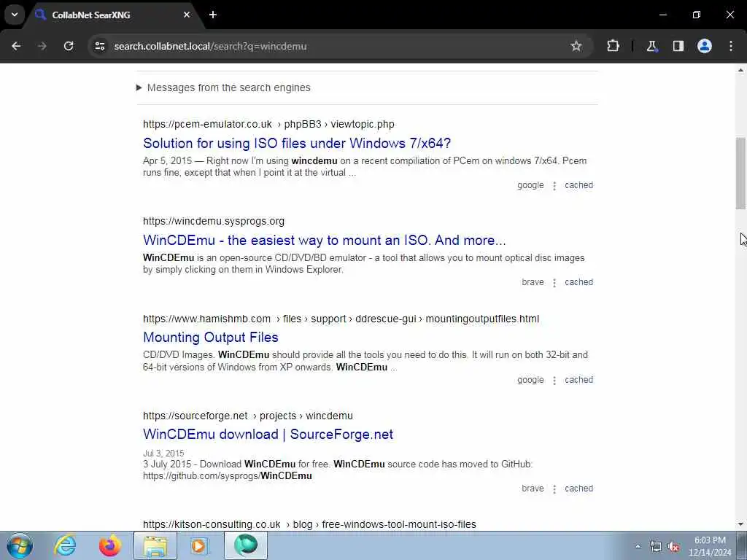Click the pcem-emulator.co.uk URL breadcrumb
747x560 pixels.
[268, 124]
